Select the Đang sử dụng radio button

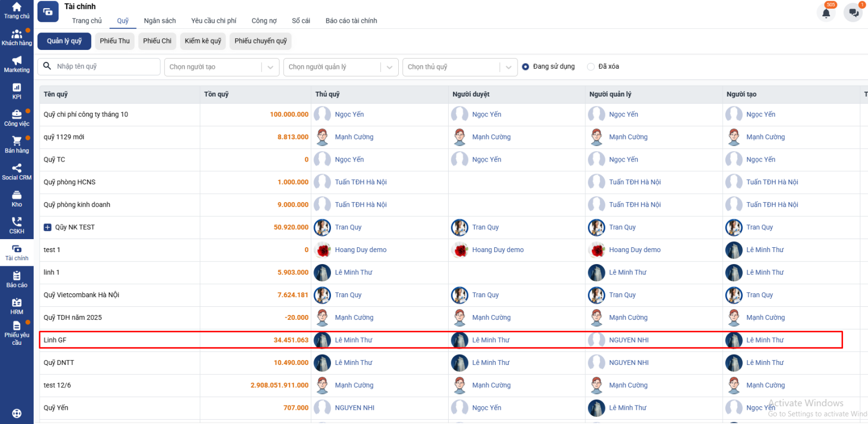[525, 67]
